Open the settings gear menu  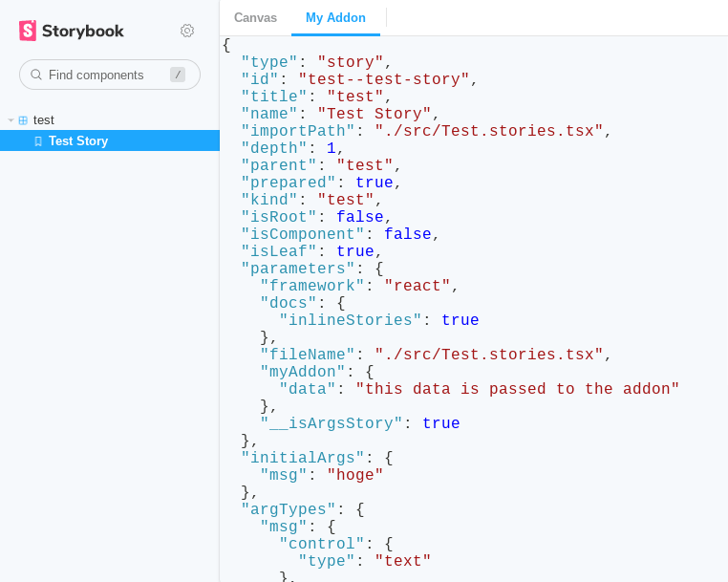[187, 31]
